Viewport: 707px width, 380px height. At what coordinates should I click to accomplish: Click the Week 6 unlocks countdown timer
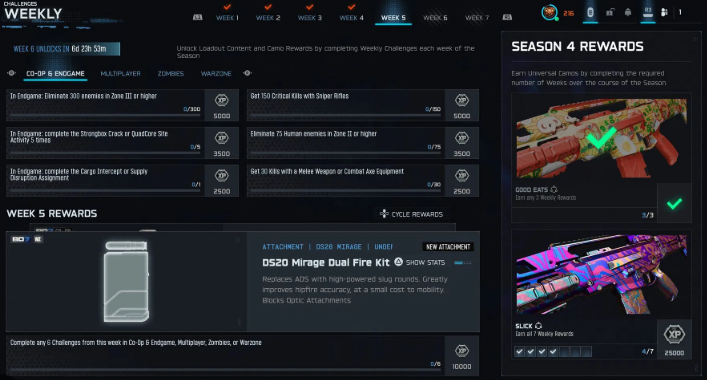[x=66, y=49]
